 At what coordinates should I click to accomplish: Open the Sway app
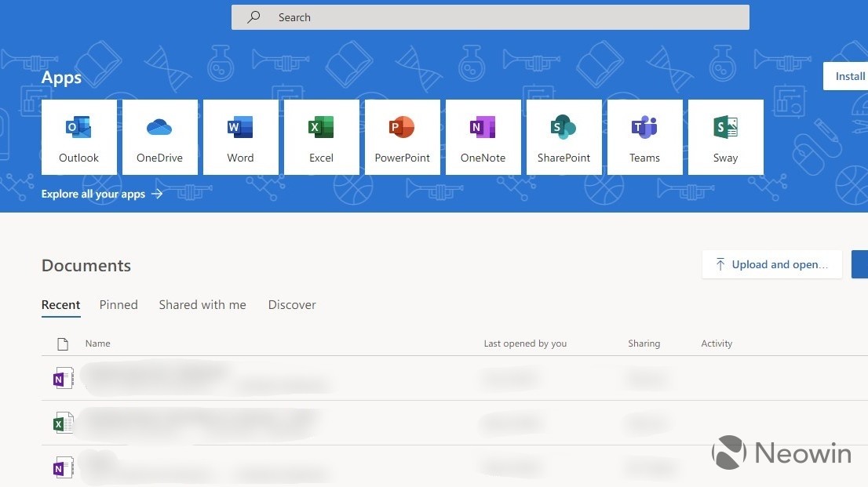tap(725, 136)
